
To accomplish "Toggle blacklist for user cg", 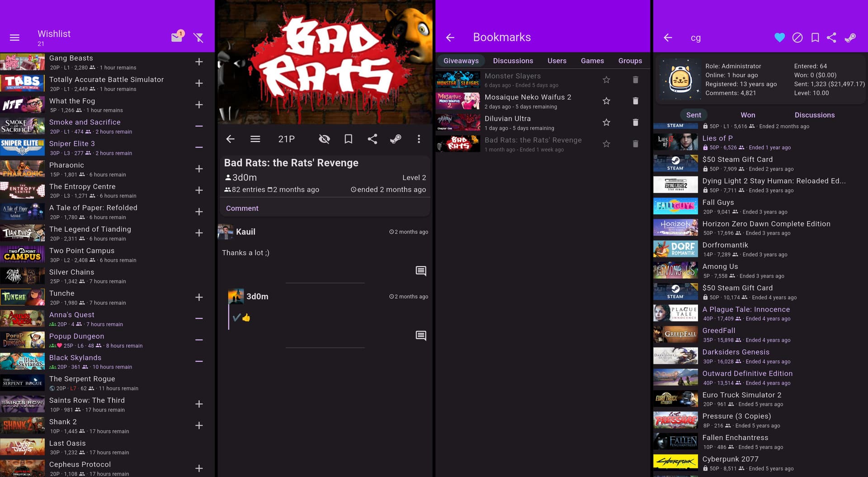I will pos(797,37).
